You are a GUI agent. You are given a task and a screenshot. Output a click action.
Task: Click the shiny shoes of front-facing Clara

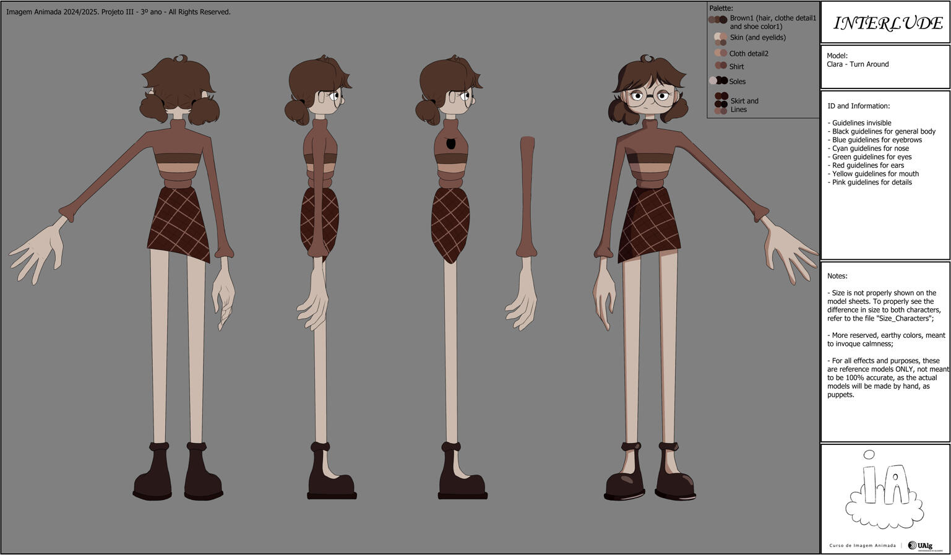(650, 483)
